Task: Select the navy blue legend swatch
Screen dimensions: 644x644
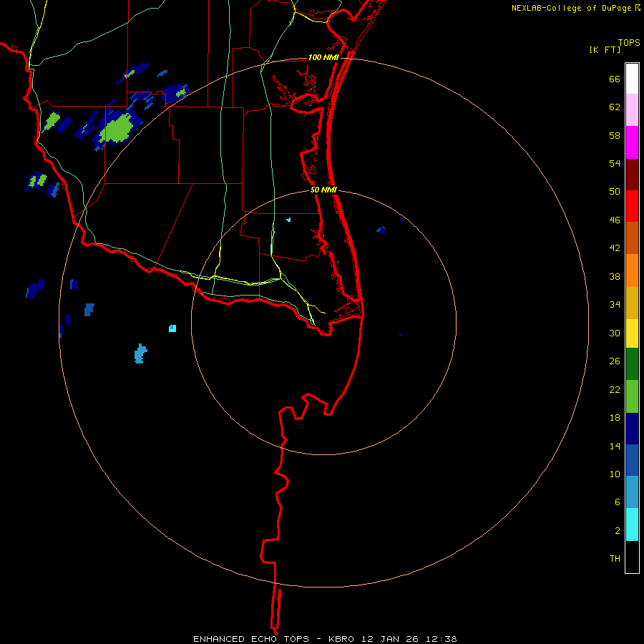Action: click(x=632, y=429)
